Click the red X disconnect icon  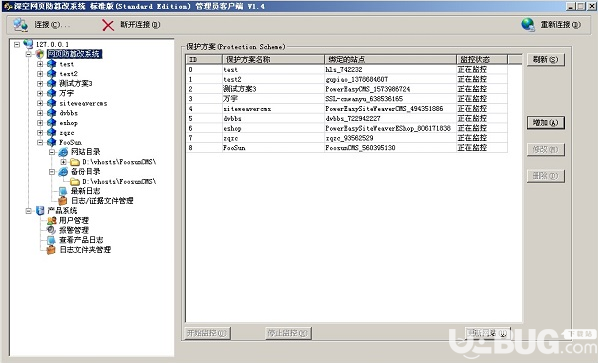(108, 25)
